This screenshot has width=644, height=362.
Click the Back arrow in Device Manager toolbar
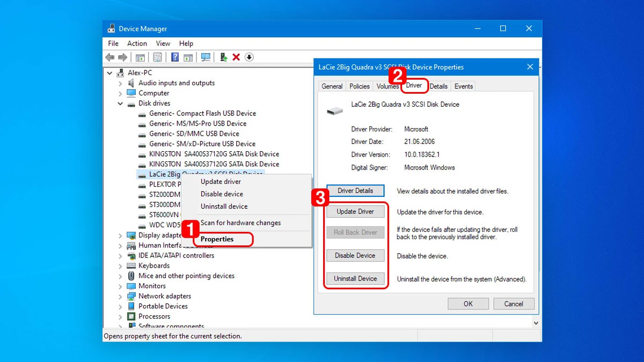point(110,57)
